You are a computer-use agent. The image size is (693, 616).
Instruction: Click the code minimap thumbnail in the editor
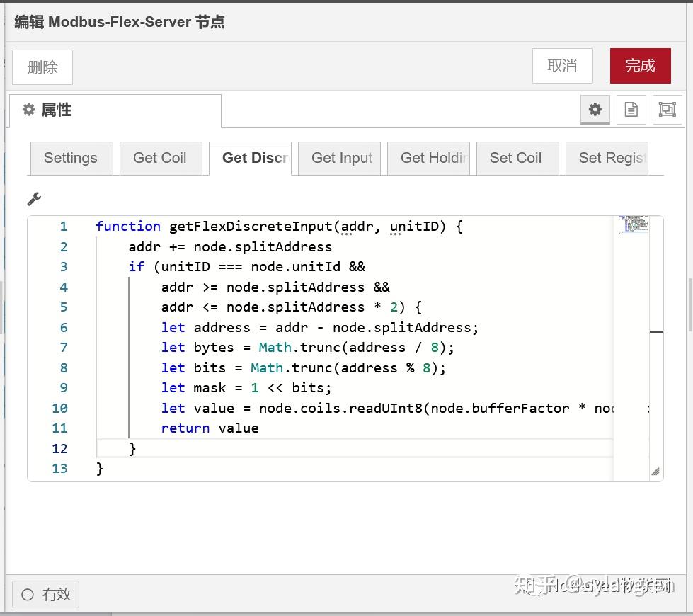click(x=634, y=224)
